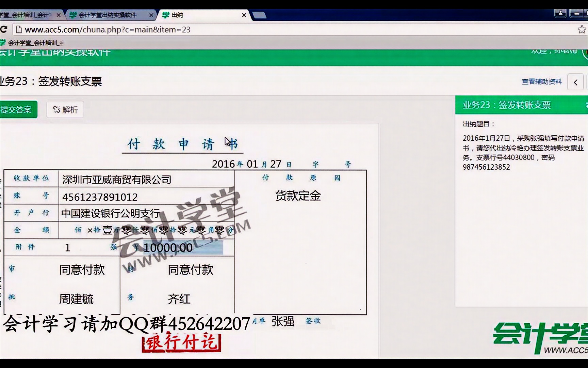Viewport: 588px width, 368px height.
Task: Click account number 4561237891012
Action: [100, 197]
